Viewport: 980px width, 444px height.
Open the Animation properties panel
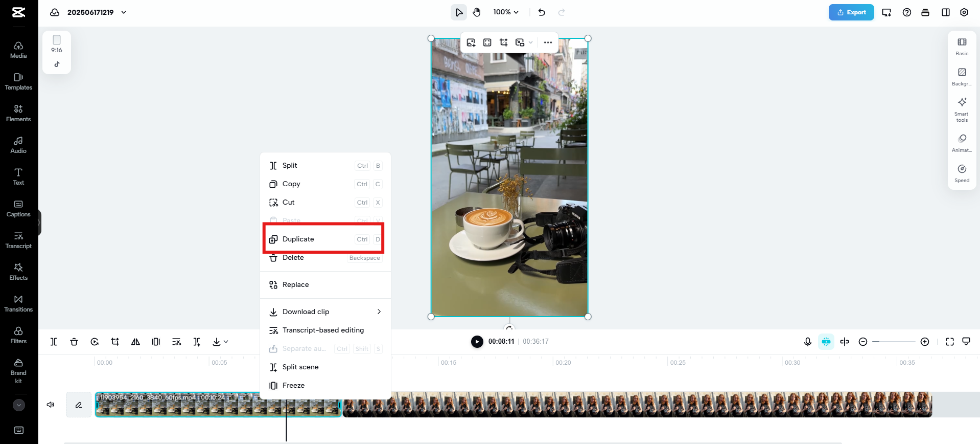[x=962, y=143]
